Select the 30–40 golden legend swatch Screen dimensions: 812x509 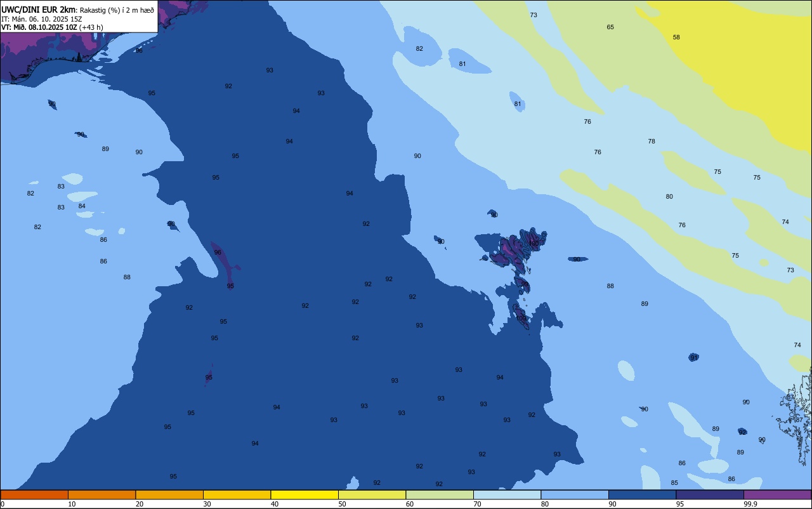(237, 494)
